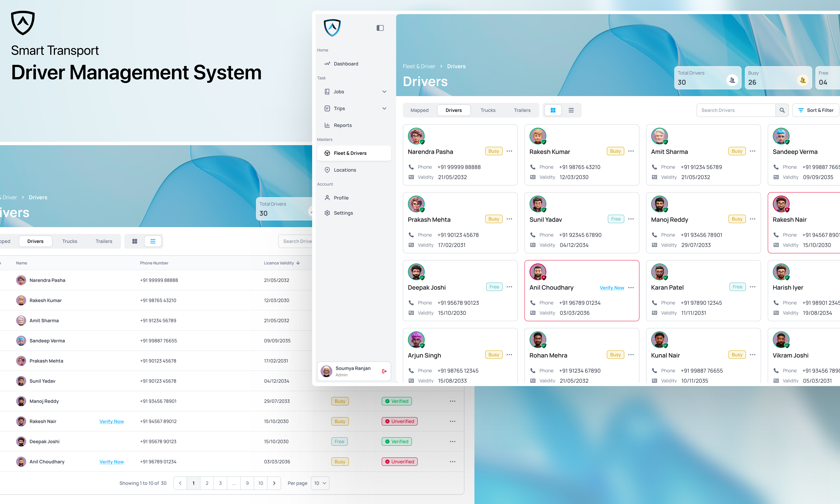Click the magnifier search icon button

coord(782,110)
